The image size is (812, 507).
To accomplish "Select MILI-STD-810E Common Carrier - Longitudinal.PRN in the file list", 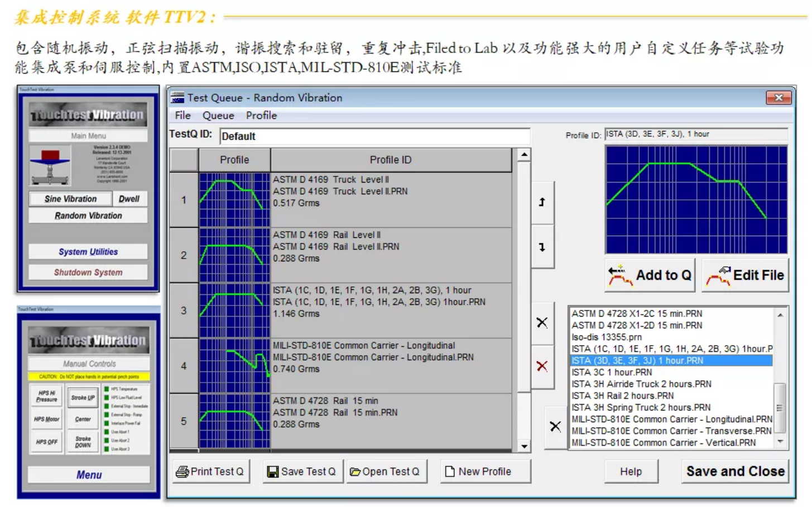I will (x=672, y=419).
